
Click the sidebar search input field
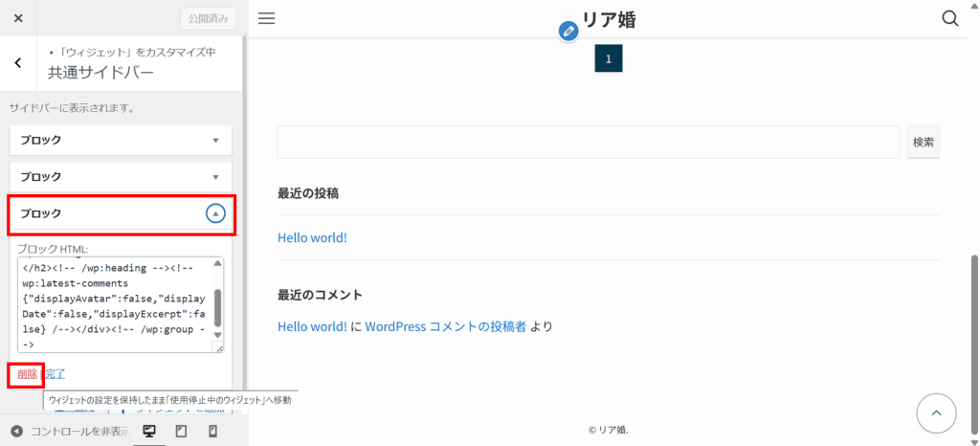589,142
